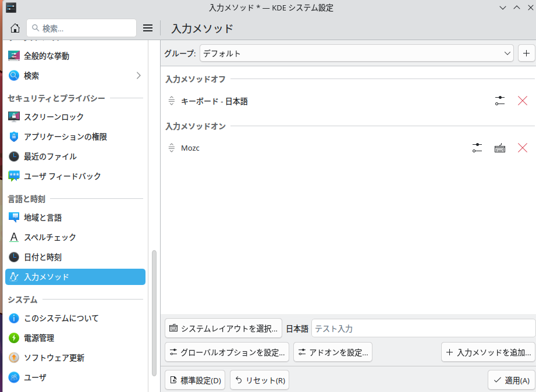Open 地域と言語 settings

(x=75, y=218)
